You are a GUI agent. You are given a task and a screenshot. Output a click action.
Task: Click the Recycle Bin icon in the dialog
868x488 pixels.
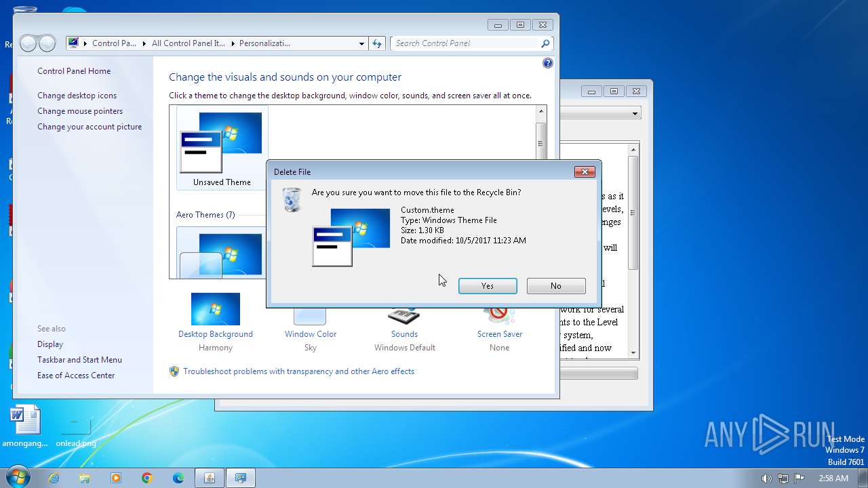(292, 200)
